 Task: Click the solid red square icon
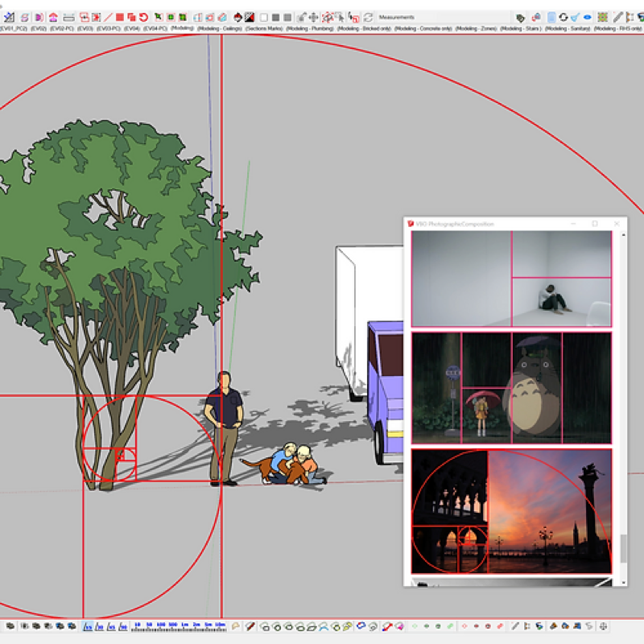[119, 17]
